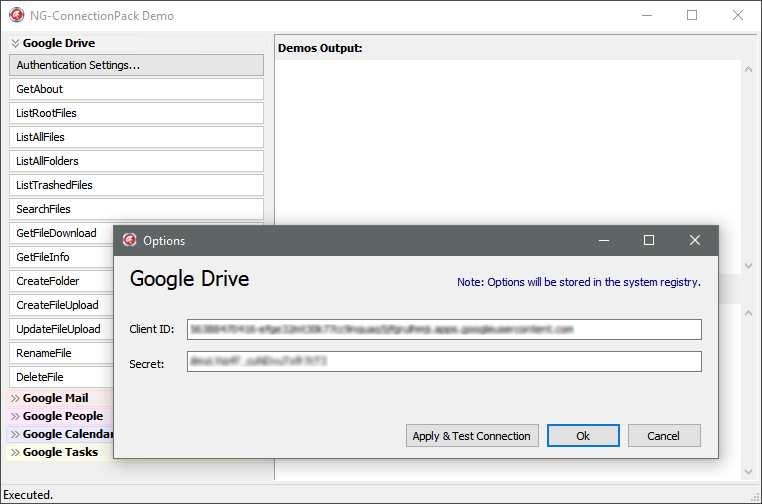The width and height of the screenshot is (762, 504).
Task: Confirm options with Ok button
Action: point(583,436)
